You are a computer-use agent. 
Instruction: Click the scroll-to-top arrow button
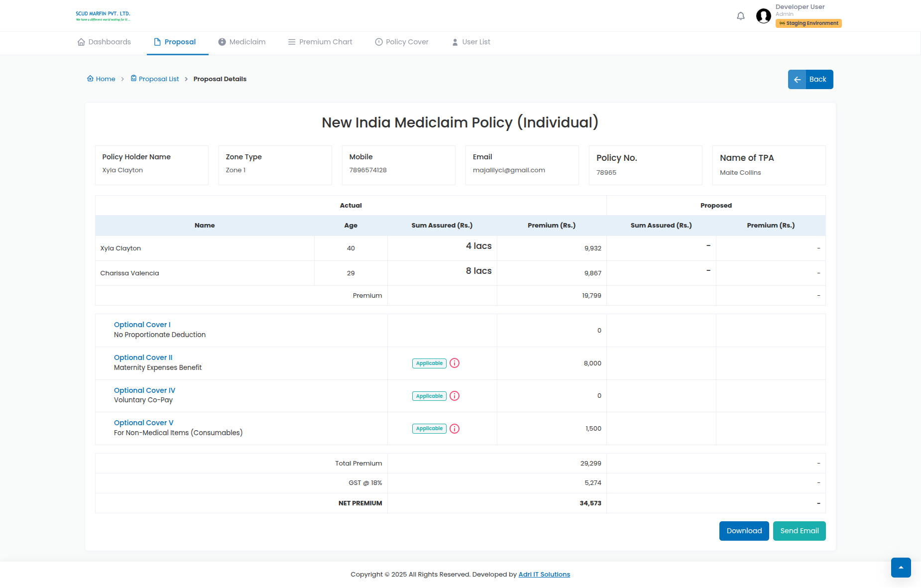click(x=901, y=568)
